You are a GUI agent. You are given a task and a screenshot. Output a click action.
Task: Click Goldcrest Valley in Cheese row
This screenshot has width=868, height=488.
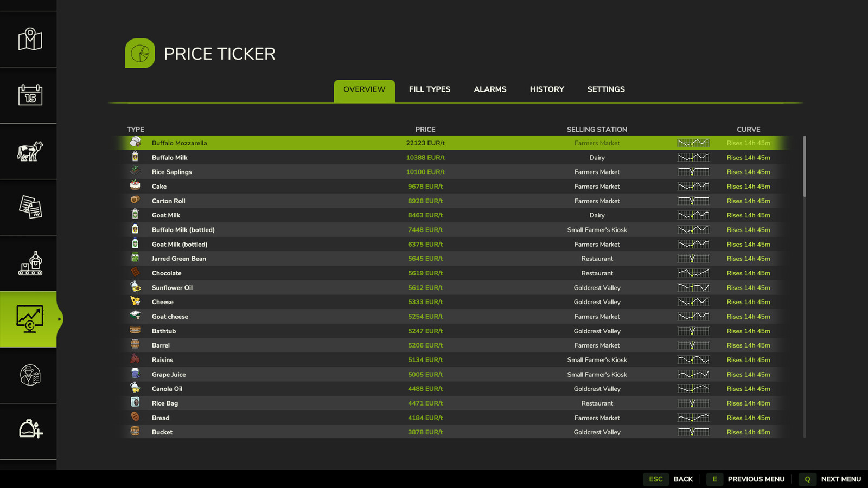[x=597, y=302]
